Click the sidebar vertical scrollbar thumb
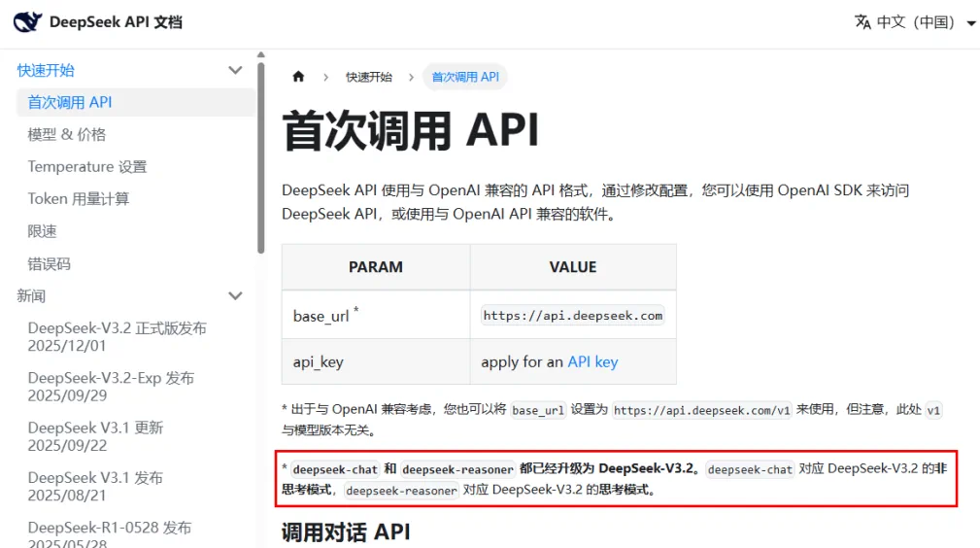 260,156
